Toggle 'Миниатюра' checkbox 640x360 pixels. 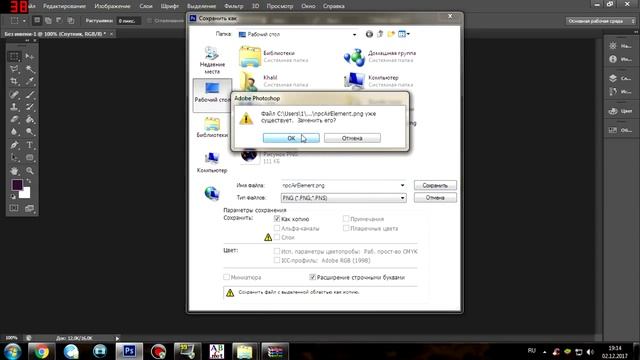tap(227, 277)
